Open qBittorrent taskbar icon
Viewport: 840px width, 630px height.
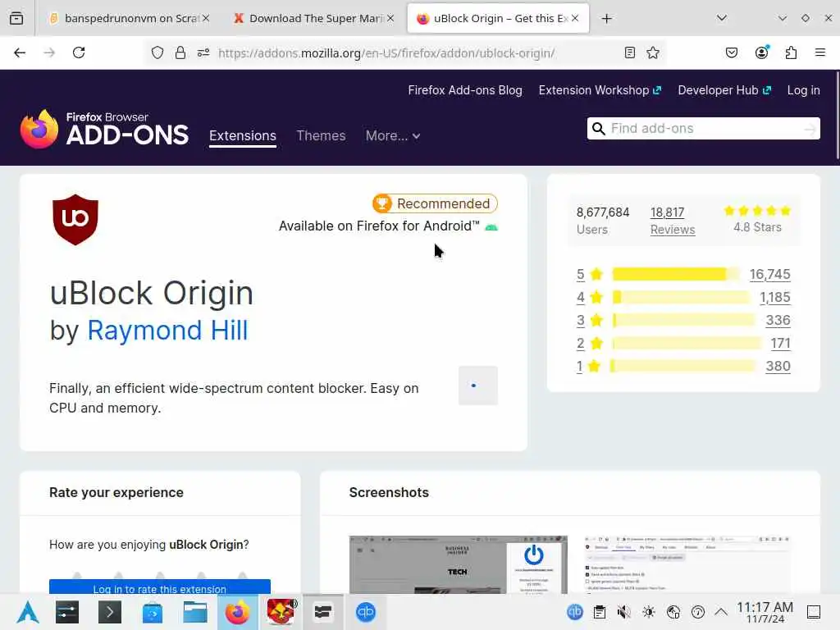tap(366, 612)
